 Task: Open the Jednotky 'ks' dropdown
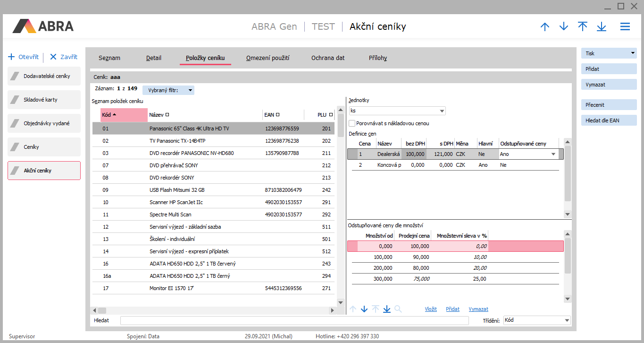(x=442, y=111)
